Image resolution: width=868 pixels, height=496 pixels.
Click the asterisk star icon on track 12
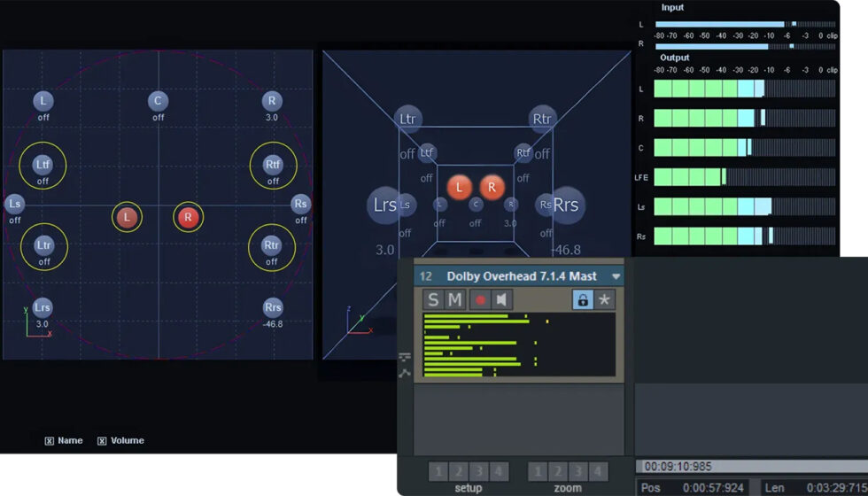click(x=604, y=299)
